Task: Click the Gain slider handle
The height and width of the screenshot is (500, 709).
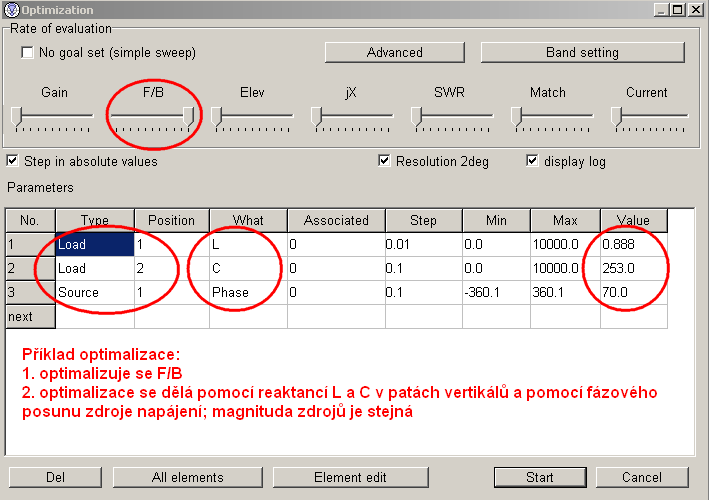Action: [x=17, y=116]
